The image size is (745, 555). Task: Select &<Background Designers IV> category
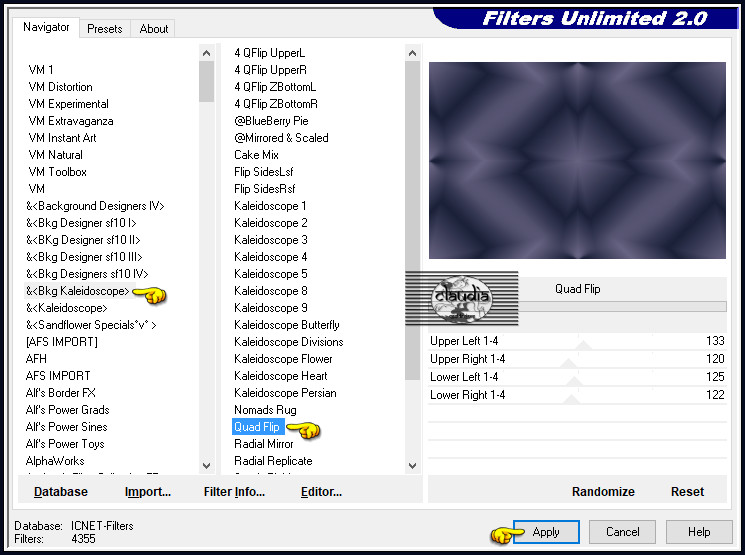point(96,206)
